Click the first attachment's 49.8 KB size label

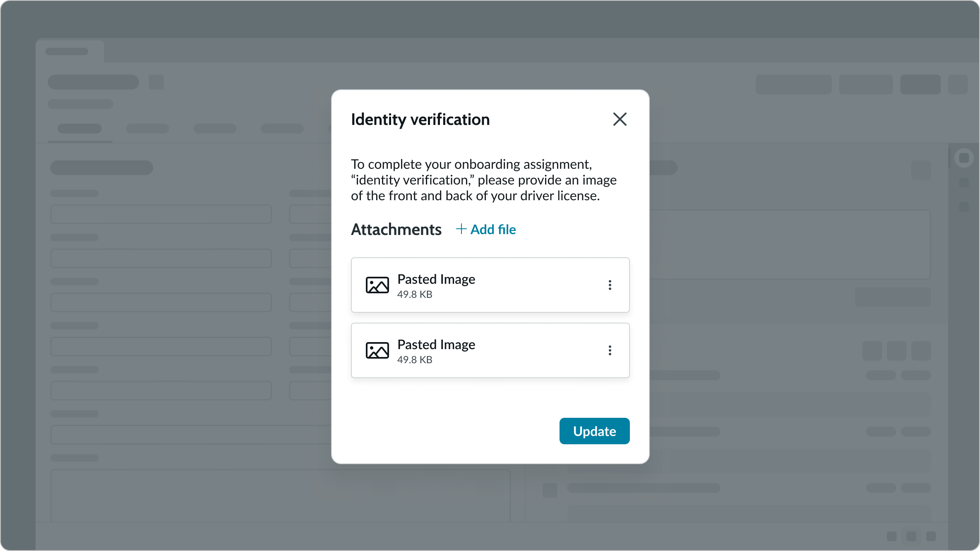(x=415, y=295)
